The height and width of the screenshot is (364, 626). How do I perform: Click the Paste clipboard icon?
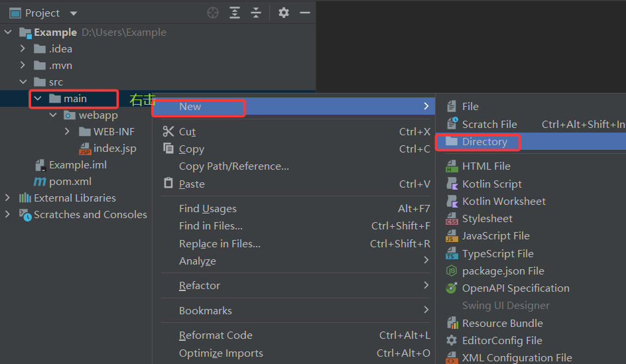168,183
